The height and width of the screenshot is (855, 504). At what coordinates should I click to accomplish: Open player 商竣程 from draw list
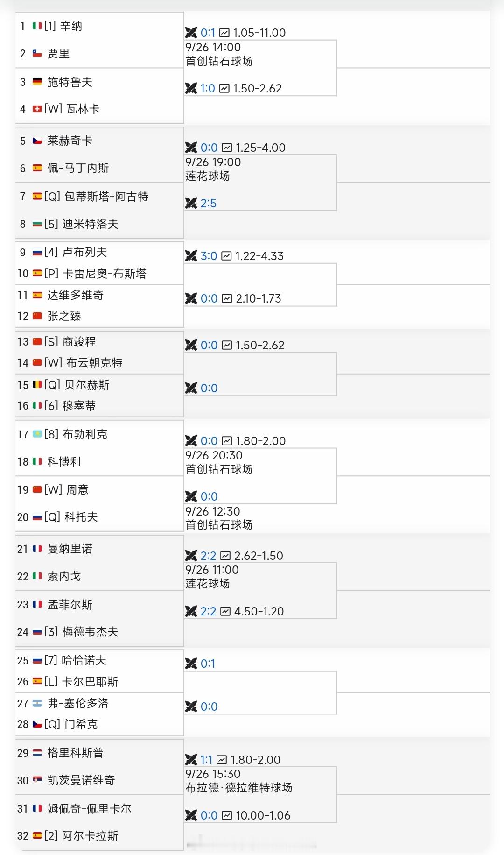point(79,342)
